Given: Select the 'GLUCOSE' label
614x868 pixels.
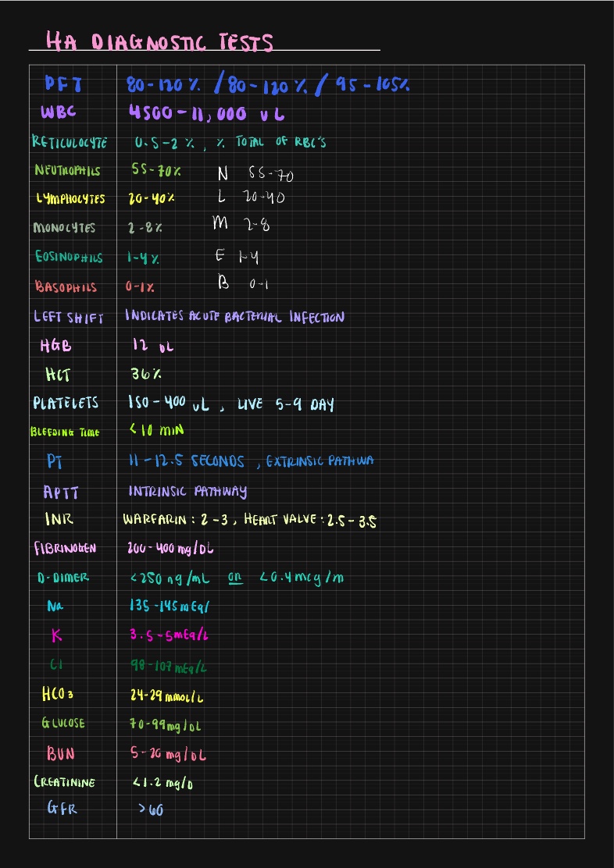Looking at the screenshot, I should click(63, 722).
